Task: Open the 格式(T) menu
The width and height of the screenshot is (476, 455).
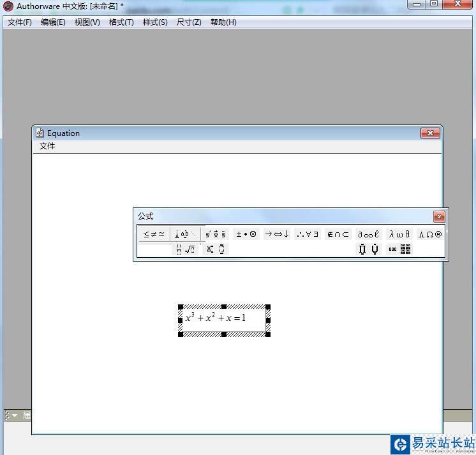Action: pos(121,22)
